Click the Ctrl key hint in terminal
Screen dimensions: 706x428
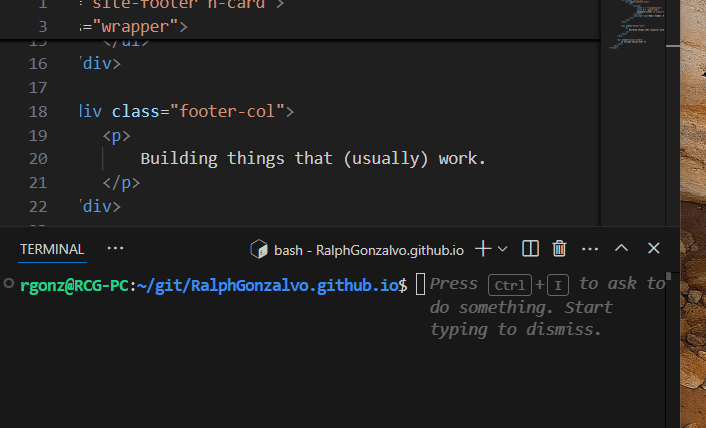[x=509, y=285]
